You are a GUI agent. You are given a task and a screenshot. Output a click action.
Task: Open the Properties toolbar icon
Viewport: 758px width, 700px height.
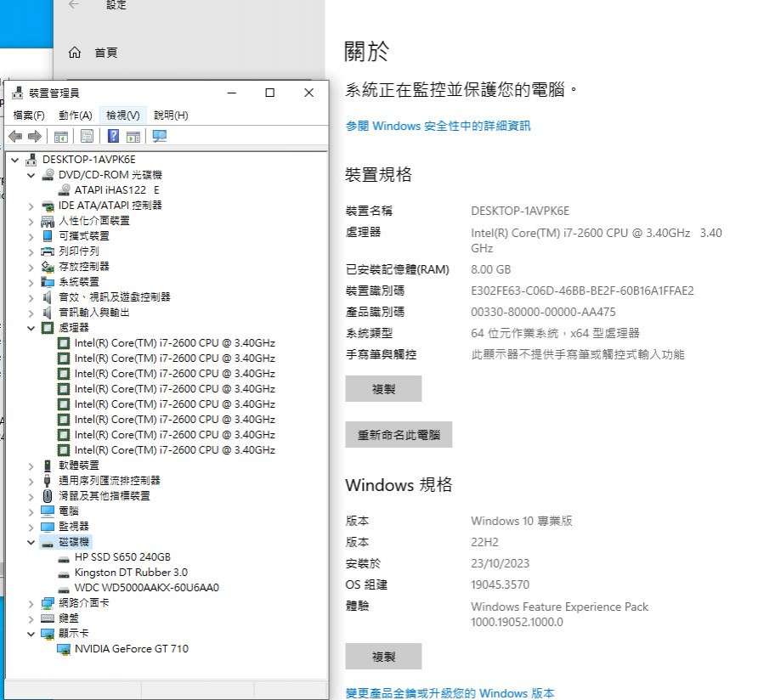tap(87, 136)
